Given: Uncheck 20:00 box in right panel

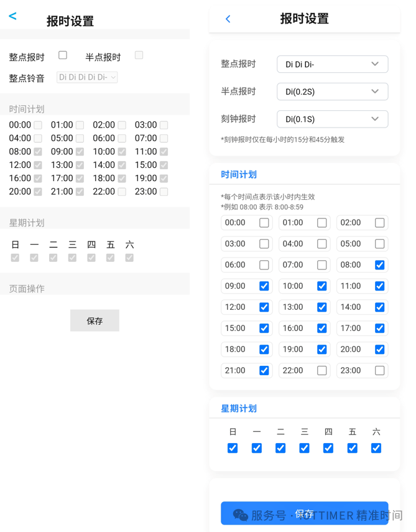Looking at the screenshot, I should (x=380, y=350).
